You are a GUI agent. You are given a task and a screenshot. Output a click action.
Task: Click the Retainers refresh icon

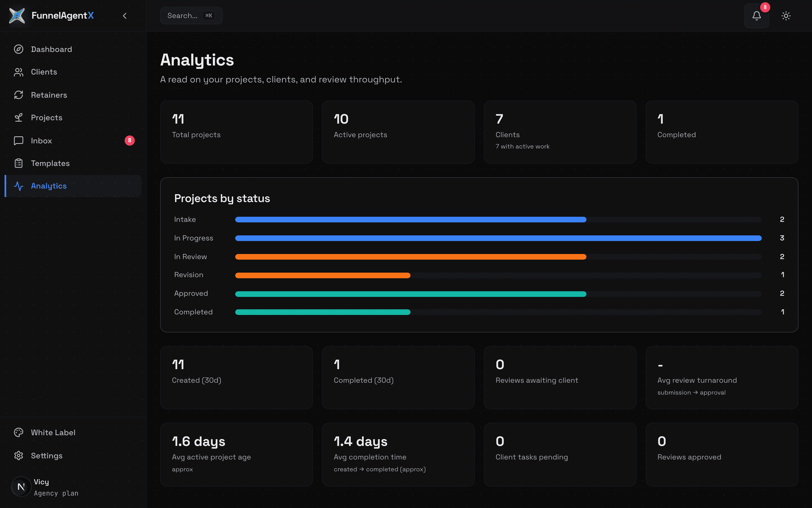[18, 95]
